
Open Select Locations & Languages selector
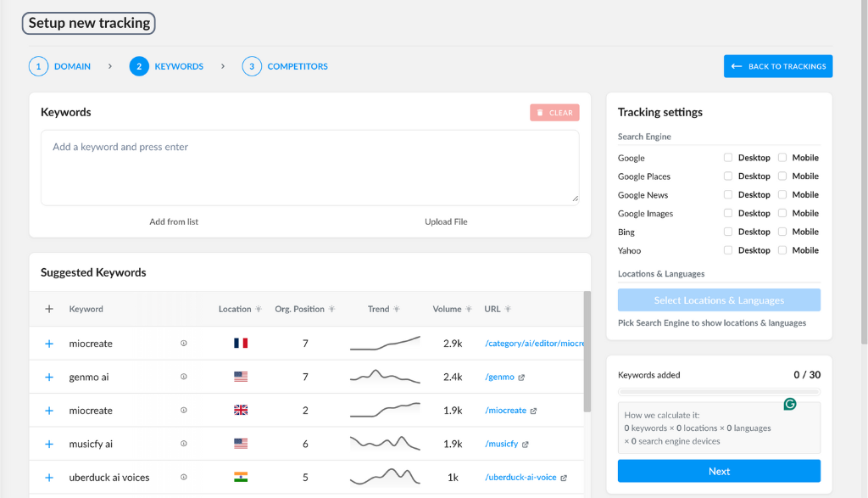tap(719, 300)
